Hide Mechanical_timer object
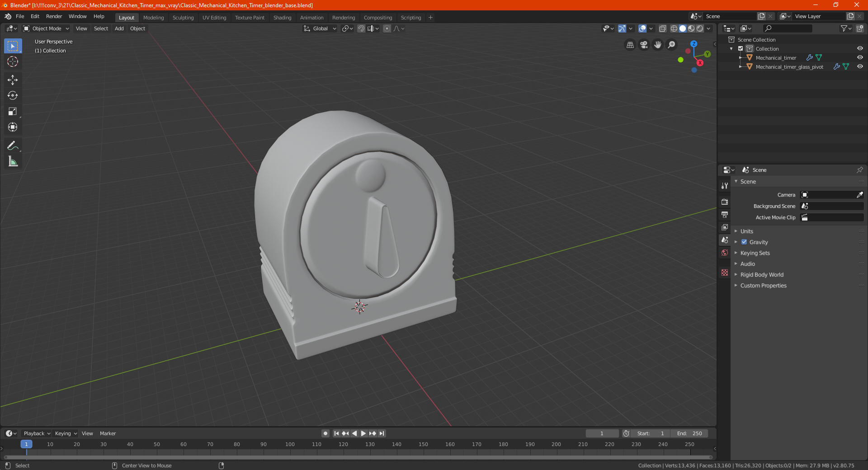This screenshot has width=868, height=470. pyautogui.click(x=860, y=58)
